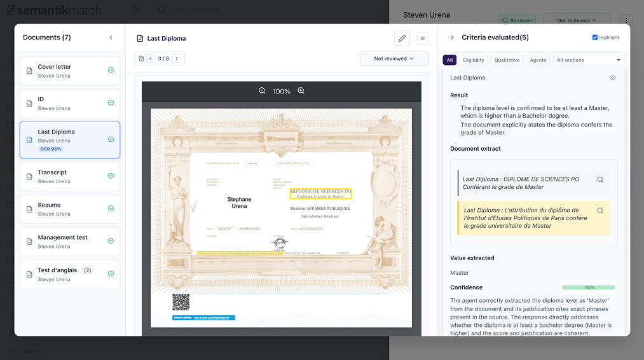The width and height of the screenshot is (644, 360).
Task: Open the Transcript document
Action: [70, 176]
